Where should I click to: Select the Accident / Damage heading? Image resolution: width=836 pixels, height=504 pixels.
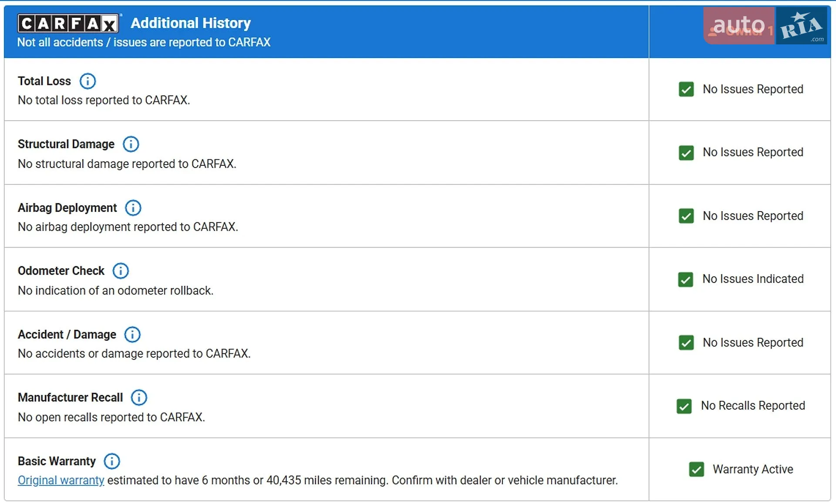67,334
